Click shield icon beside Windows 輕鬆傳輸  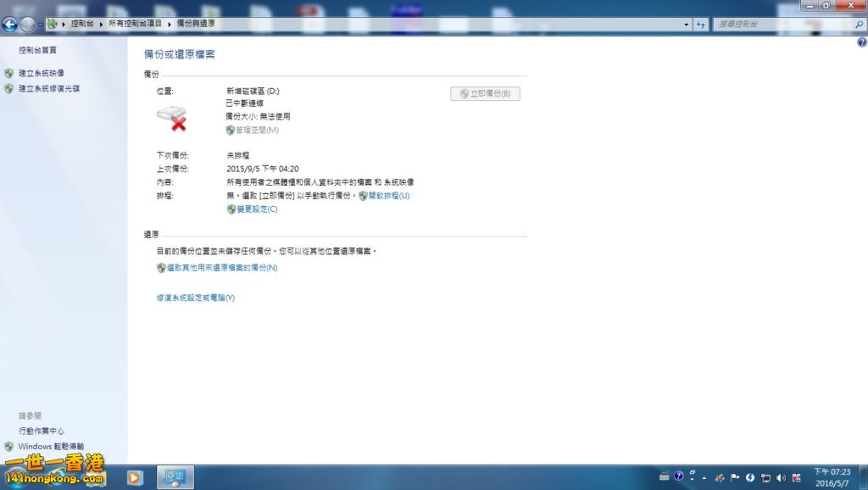(x=8, y=447)
